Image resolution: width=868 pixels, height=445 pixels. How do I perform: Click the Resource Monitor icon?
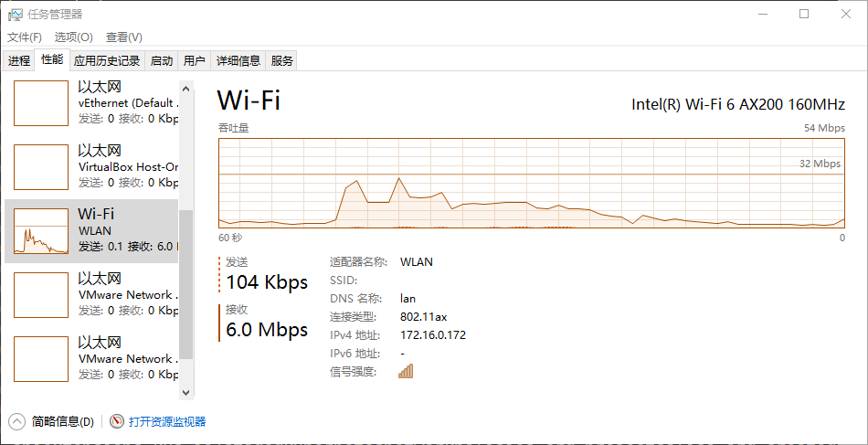tap(117, 421)
